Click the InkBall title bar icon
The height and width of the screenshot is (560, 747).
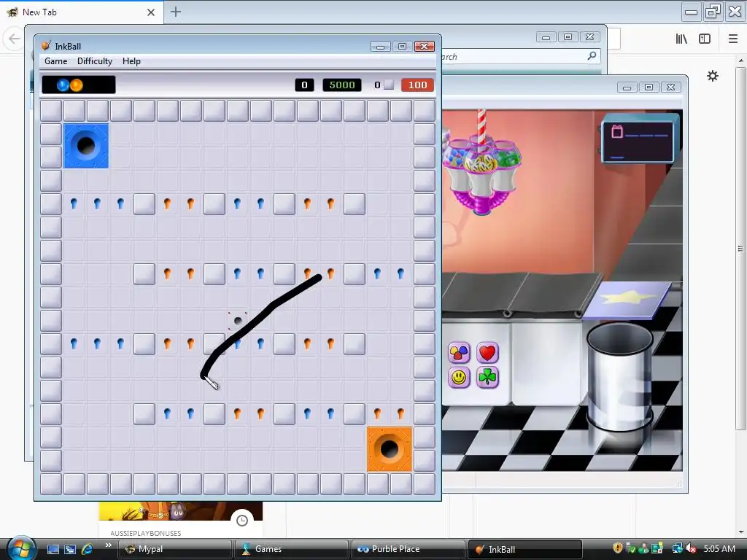coord(46,46)
